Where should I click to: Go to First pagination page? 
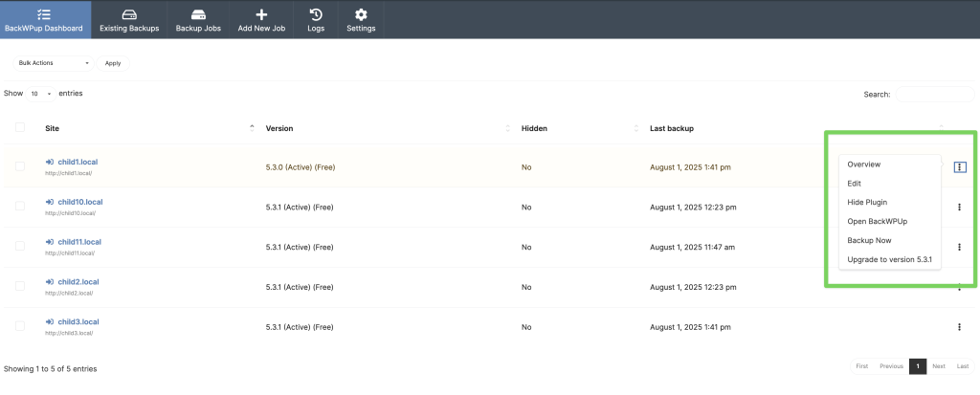[x=862, y=366]
